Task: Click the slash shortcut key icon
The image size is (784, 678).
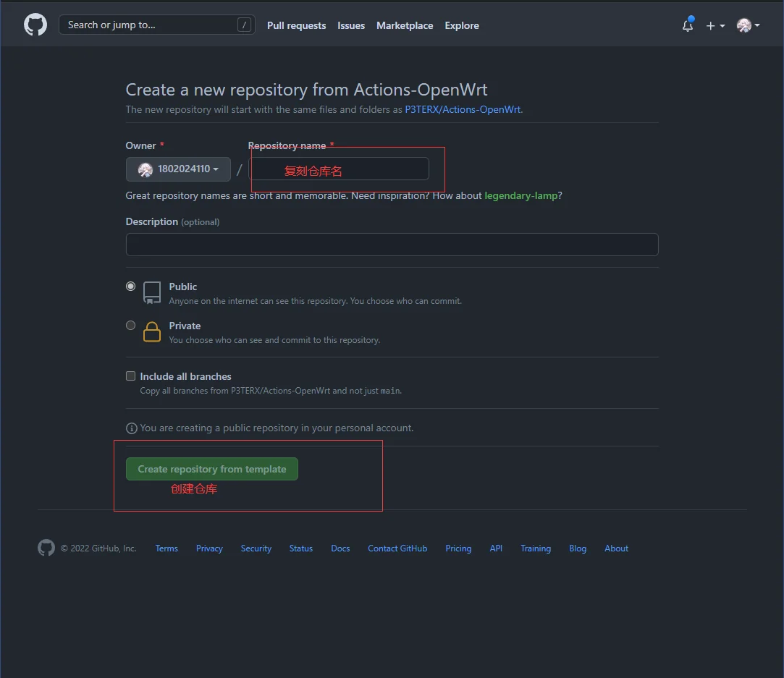Action: [x=244, y=25]
